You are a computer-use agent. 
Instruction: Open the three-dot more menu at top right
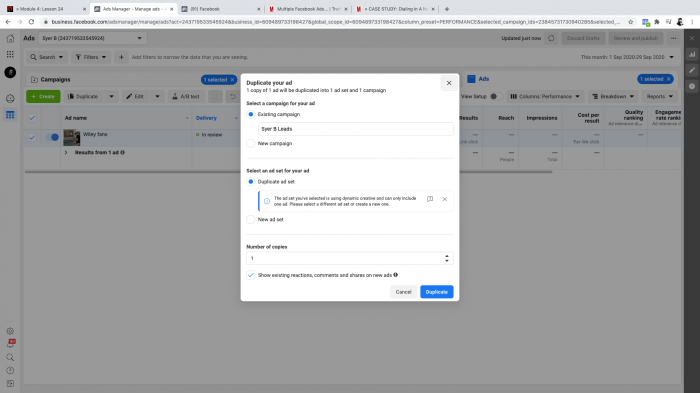coord(673,38)
